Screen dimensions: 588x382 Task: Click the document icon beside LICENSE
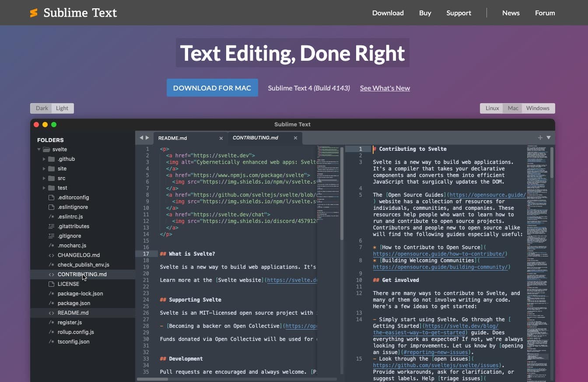point(51,284)
